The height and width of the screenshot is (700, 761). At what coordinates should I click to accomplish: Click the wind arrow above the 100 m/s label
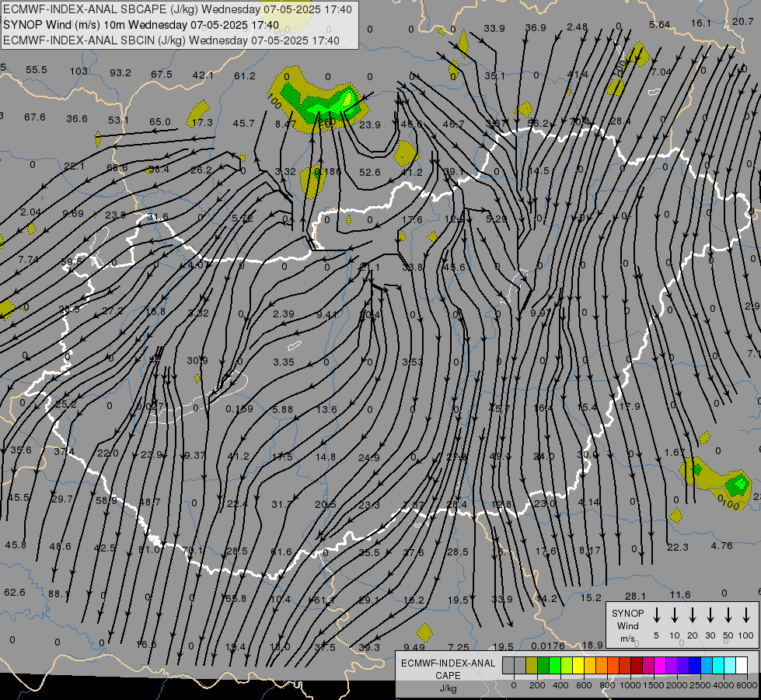point(746,615)
